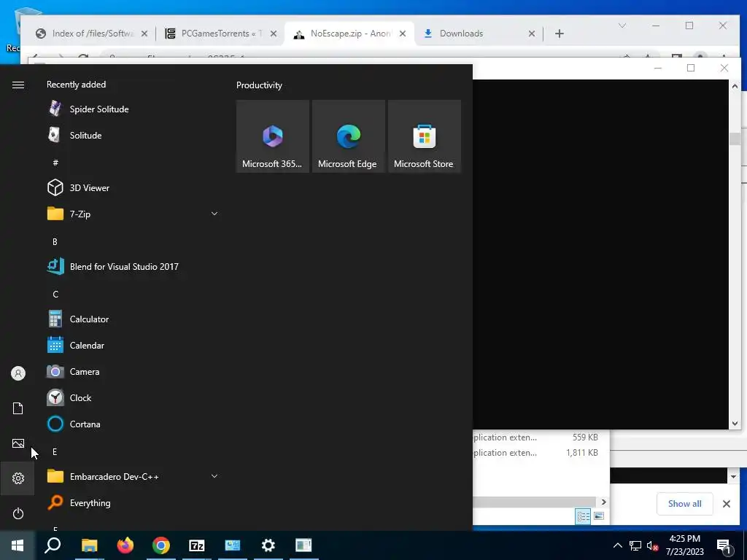Open Pictures from Start sidebar

point(18,443)
